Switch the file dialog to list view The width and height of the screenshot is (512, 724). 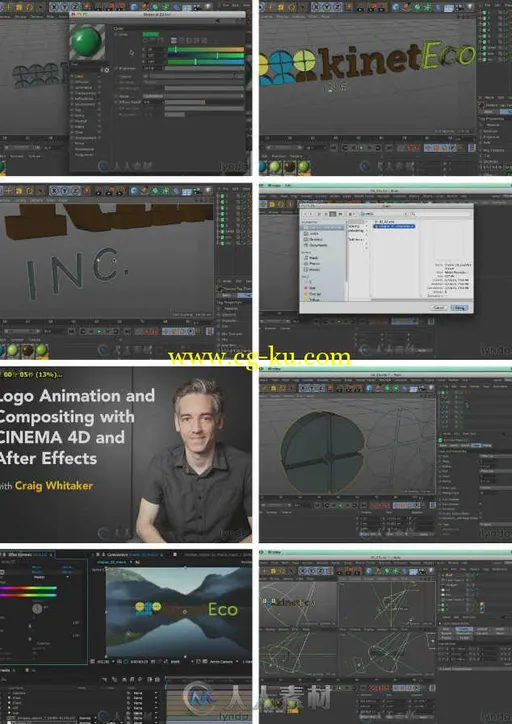coord(327,214)
